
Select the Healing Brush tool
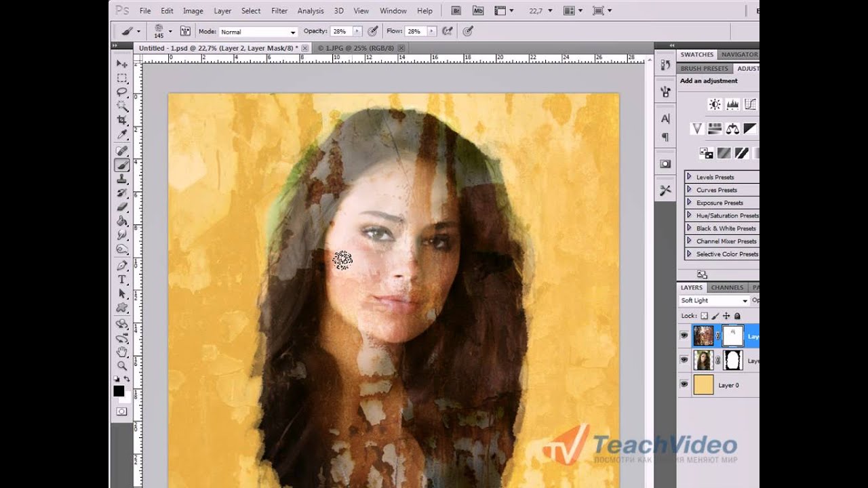tap(122, 150)
